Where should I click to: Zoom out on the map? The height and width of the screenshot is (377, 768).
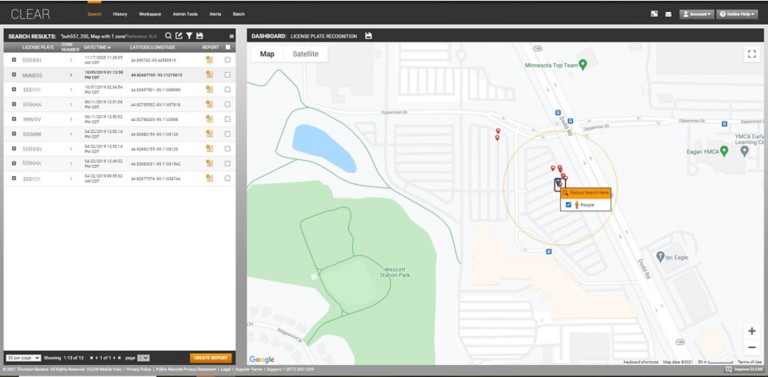coord(751,348)
